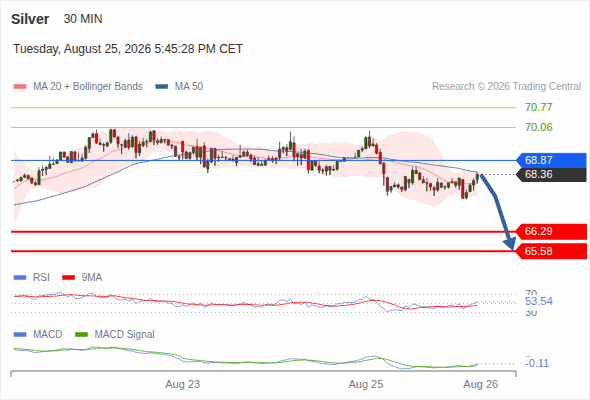Image resolution: width=590 pixels, height=400 pixels.
Task: Click the Aug 25 date axis label
Action: tap(366, 385)
